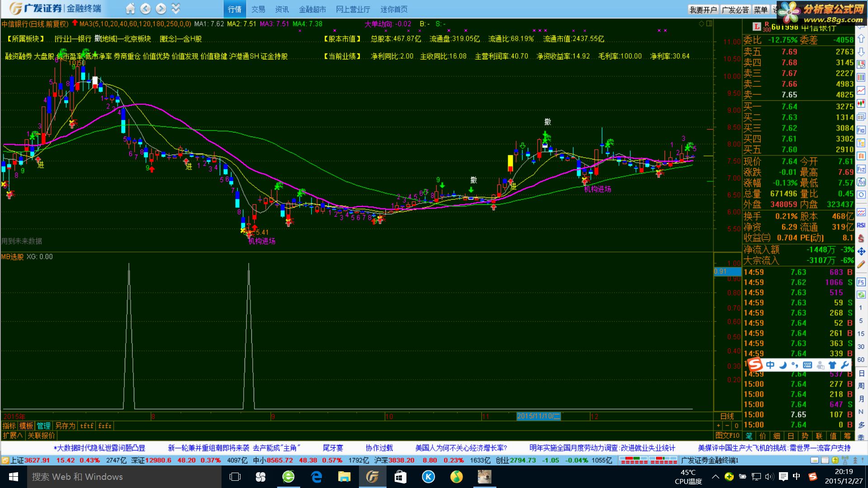This screenshot has width=868, height=488.
Task: Click the minus zoom button near 日线
Action: [727, 426]
